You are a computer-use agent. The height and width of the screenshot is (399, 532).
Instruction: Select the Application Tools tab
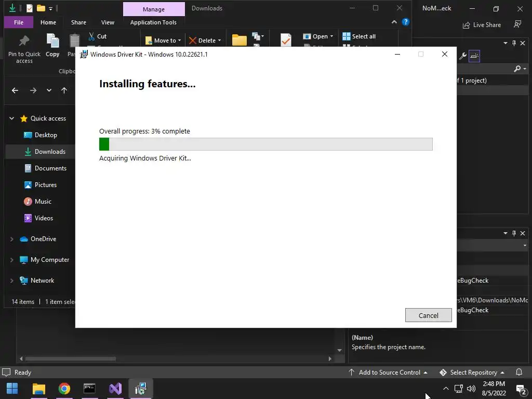click(x=153, y=22)
